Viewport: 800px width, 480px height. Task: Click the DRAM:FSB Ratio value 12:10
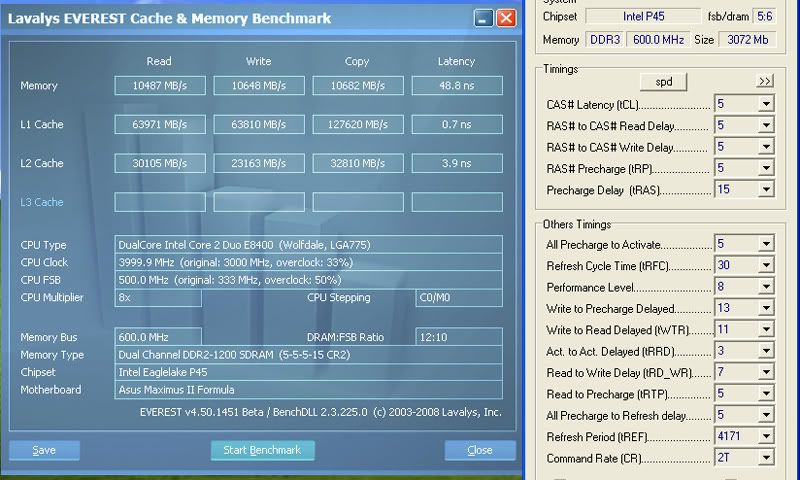pos(459,337)
